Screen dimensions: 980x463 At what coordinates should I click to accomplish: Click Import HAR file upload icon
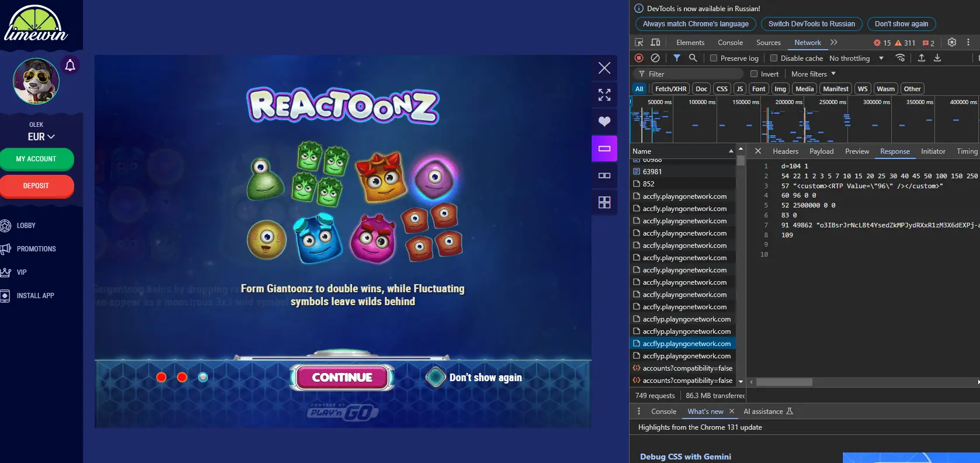coord(922,58)
